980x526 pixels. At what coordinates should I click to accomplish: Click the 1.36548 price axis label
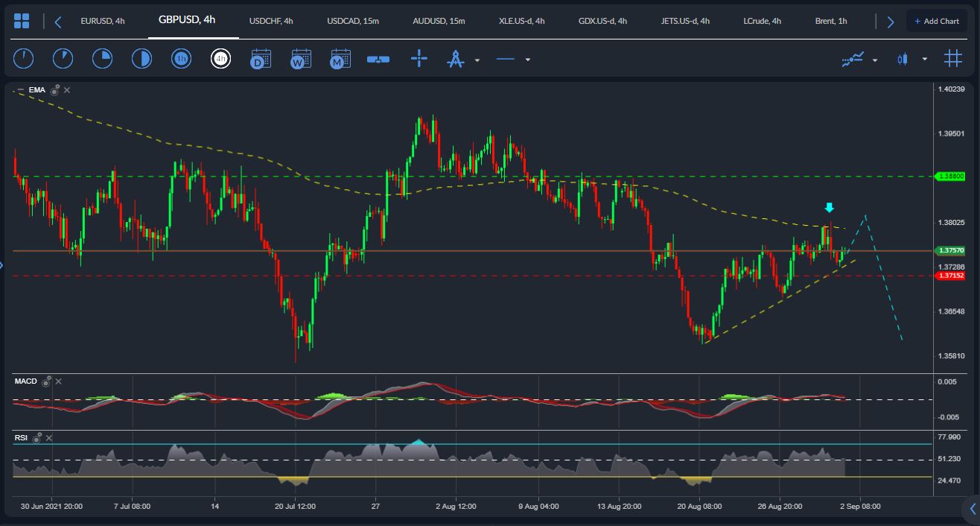pos(952,311)
